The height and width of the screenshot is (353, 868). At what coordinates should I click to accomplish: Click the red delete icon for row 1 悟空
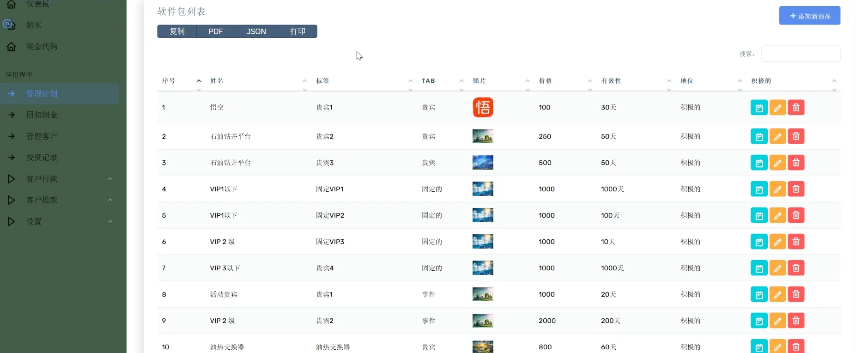[x=795, y=108]
